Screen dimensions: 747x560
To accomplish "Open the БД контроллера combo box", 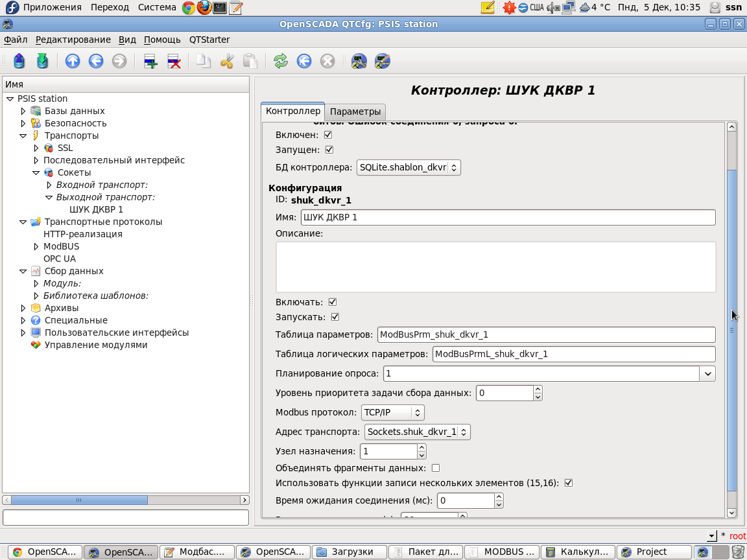I will pyautogui.click(x=409, y=167).
